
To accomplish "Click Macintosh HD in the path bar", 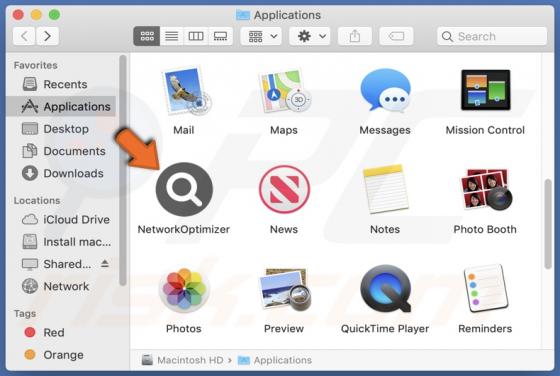I will (x=182, y=360).
